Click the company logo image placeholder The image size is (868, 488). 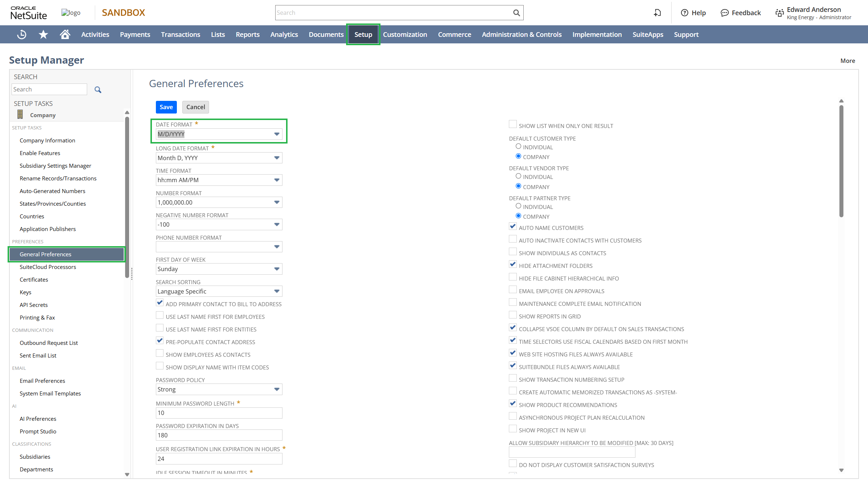(x=71, y=13)
